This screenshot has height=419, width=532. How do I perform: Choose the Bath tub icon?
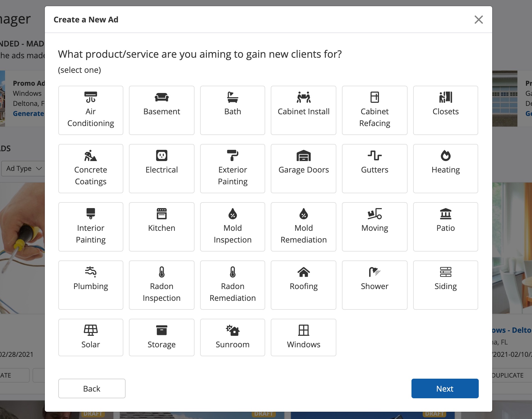(232, 97)
